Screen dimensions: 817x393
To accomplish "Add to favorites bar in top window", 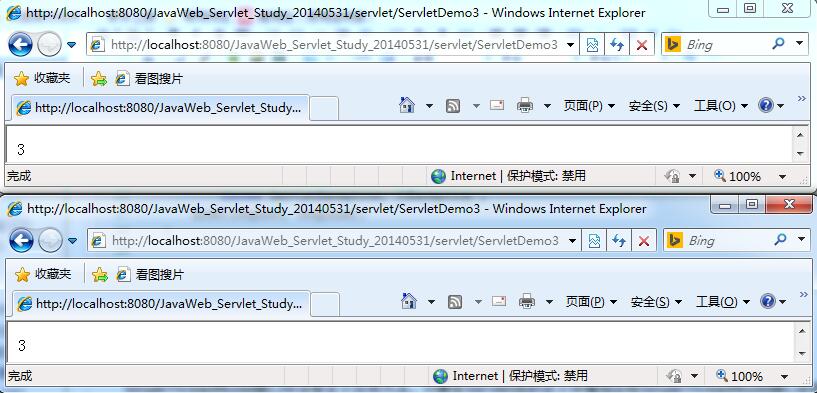I will 98,79.
